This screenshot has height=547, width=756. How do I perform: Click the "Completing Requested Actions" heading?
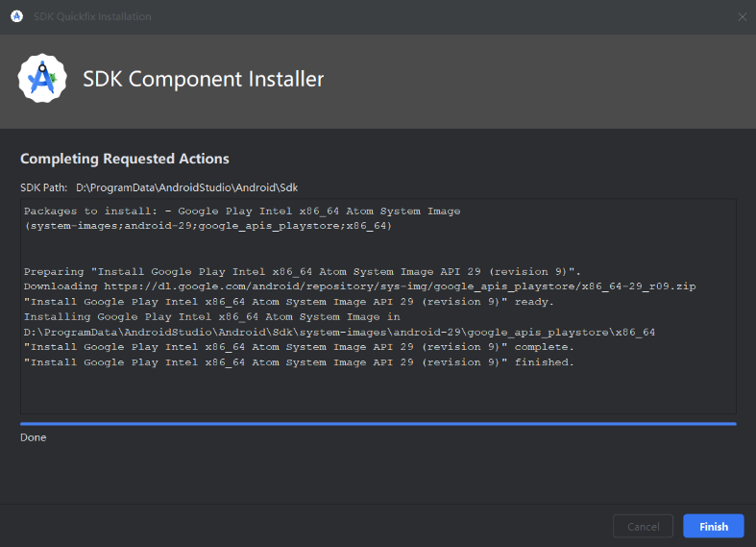125,159
